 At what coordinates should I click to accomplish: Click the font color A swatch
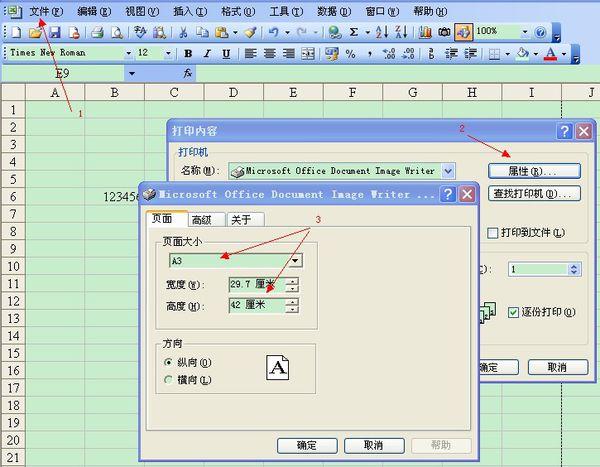[x=551, y=54]
